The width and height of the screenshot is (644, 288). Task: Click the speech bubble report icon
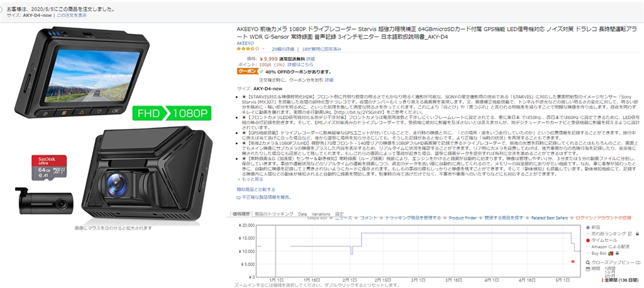pos(238,197)
